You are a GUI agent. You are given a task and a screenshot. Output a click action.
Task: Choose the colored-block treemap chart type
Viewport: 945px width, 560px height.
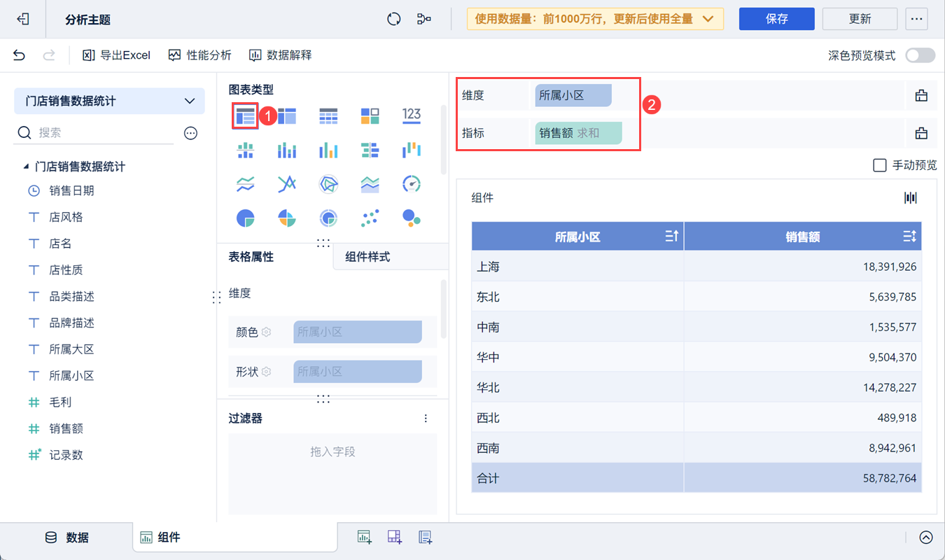370,116
